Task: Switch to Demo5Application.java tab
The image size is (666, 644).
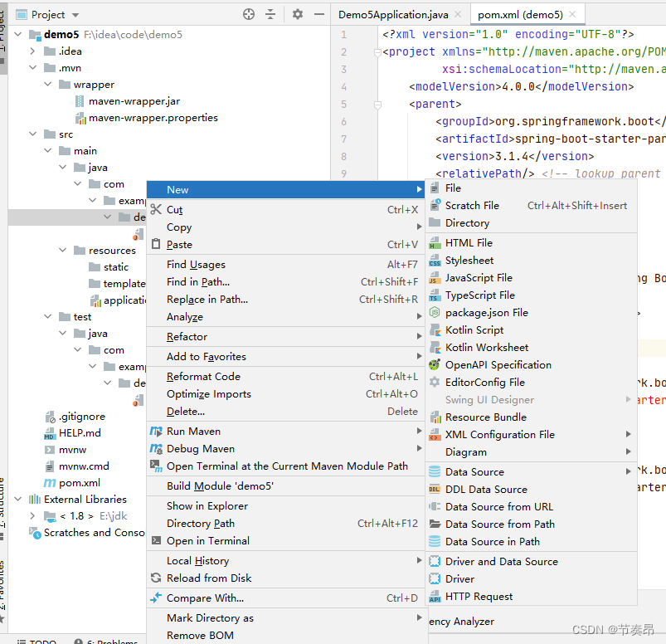Action: click(x=393, y=15)
